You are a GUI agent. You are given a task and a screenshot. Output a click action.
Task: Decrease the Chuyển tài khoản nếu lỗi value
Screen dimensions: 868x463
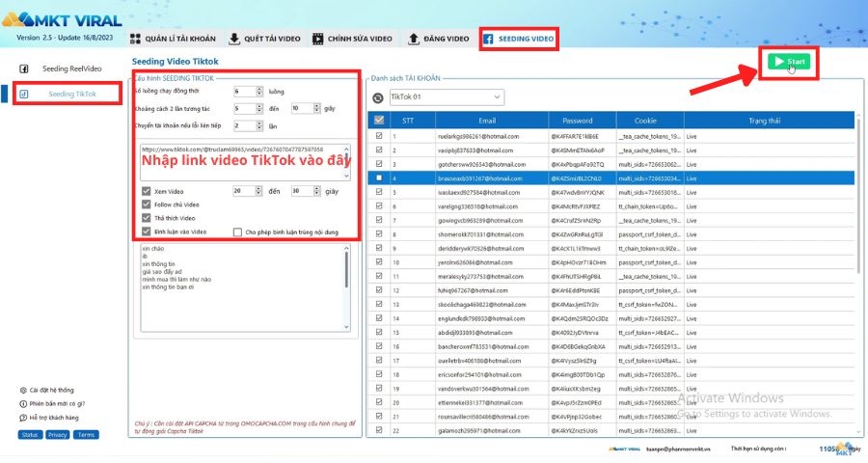coord(259,128)
